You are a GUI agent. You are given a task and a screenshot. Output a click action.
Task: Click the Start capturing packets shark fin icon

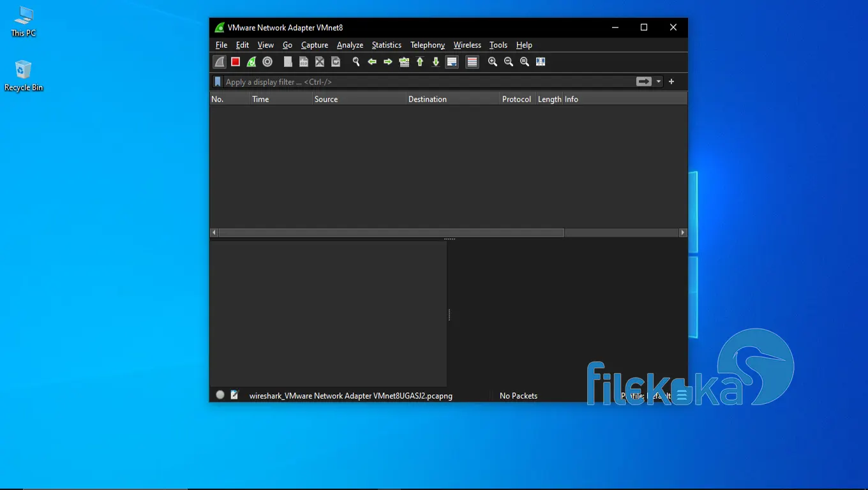(x=220, y=62)
